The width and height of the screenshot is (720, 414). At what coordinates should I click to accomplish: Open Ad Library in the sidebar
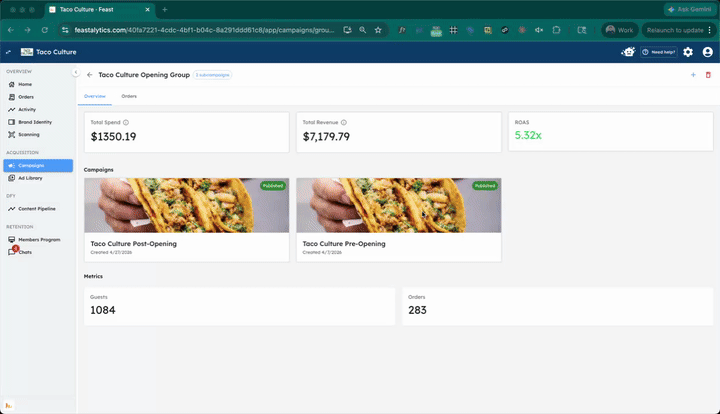(38, 178)
